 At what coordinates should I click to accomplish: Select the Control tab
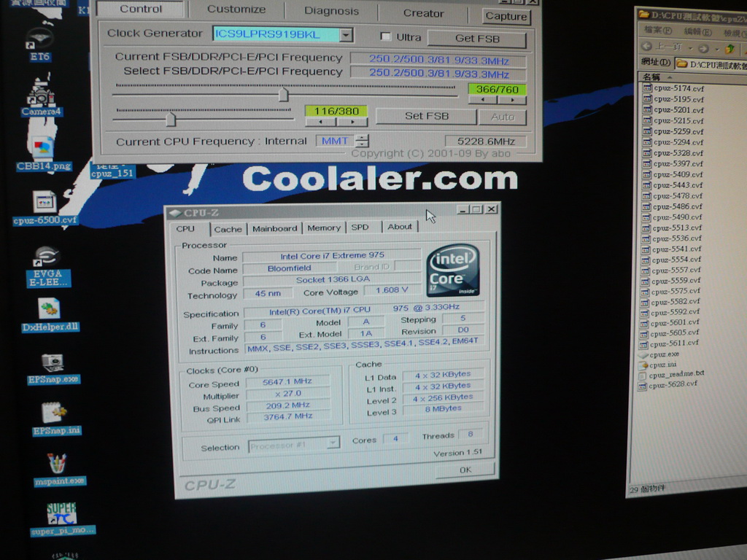point(141,9)
